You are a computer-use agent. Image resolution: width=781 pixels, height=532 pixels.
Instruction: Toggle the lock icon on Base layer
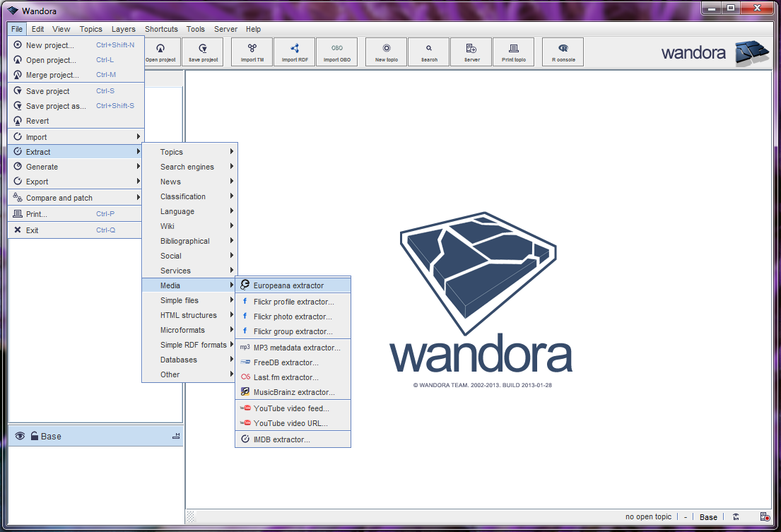pyautogui.click(x=34, y=436)
